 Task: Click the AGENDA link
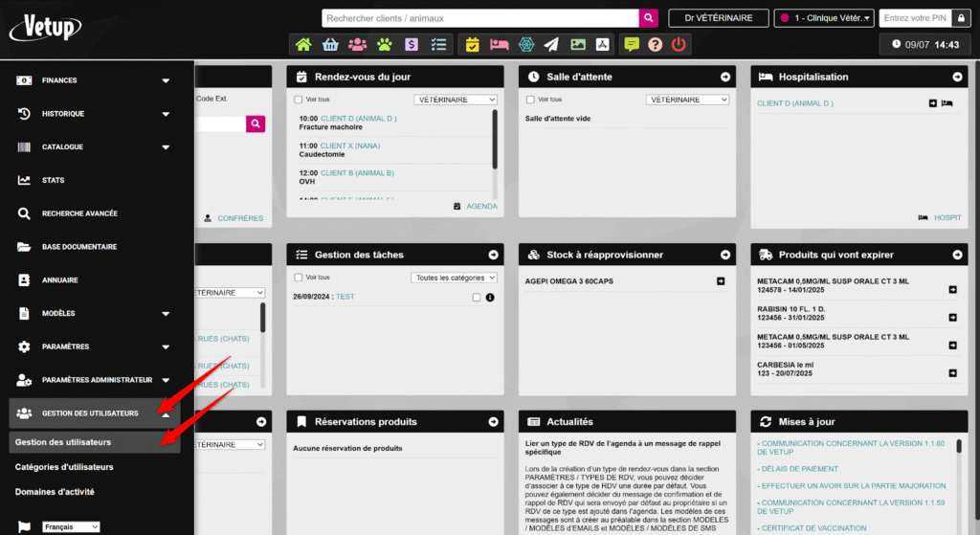[x=481, y=206]
